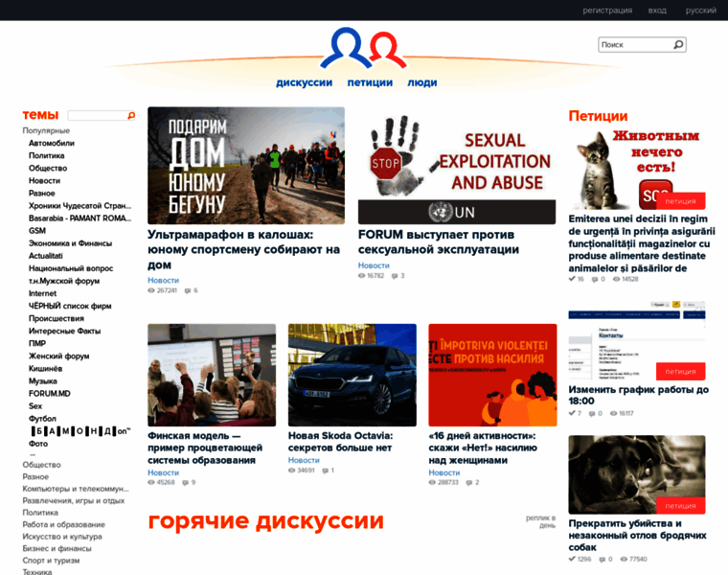This screenshot has width=728, height=575.
Task: Click the петиция badge on the kitten image
Action: [x=681, y=201]
